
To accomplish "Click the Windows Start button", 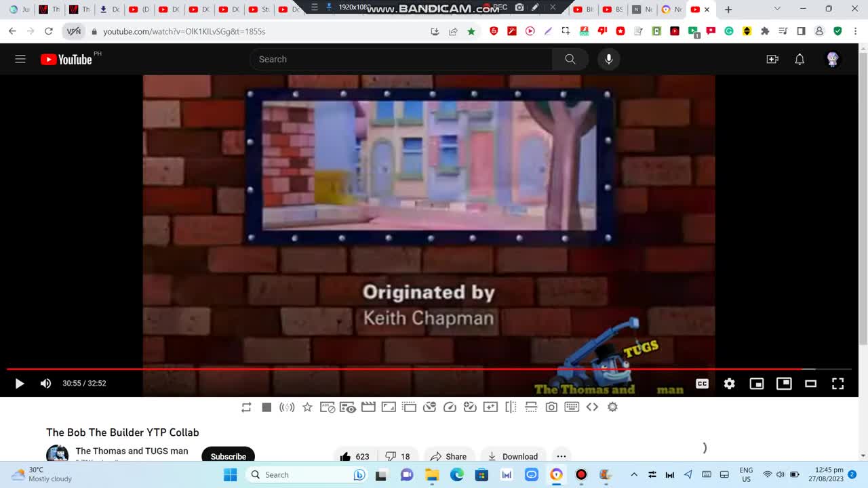I will [231, 474].
